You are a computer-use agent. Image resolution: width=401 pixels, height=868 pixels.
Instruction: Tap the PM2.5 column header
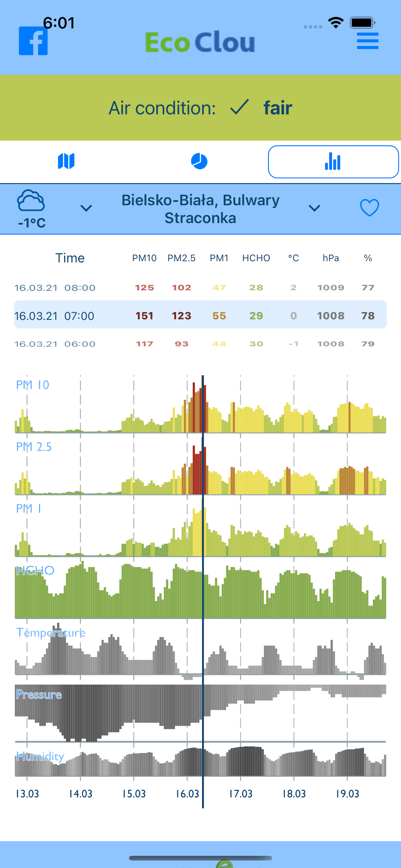(x=182, y=258)
